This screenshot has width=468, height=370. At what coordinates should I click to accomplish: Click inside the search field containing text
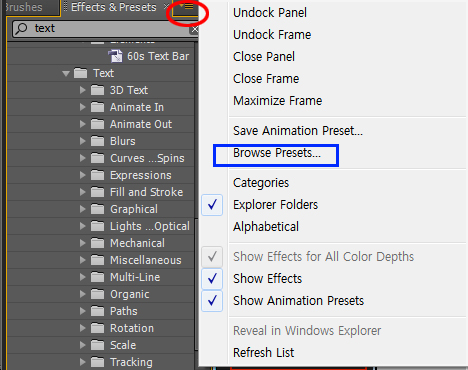click(x=106, y=29)
